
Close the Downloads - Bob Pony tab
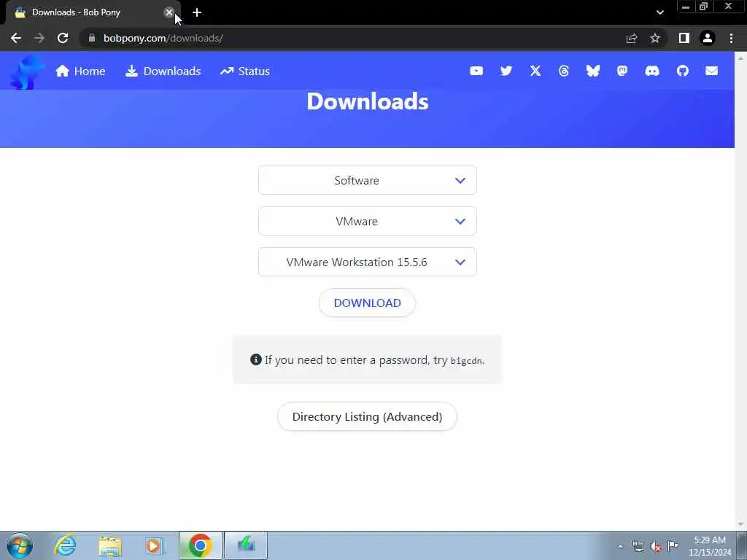169,13
